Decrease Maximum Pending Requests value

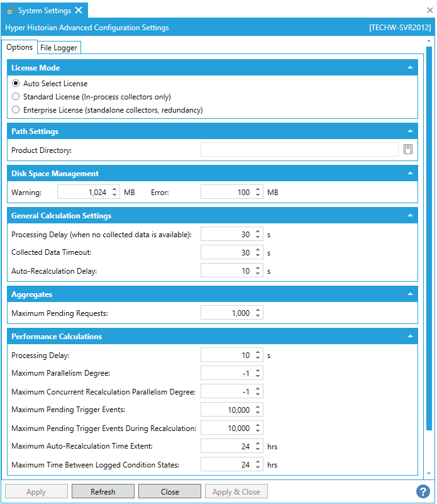pyautogui.click(x=258, y=316)
